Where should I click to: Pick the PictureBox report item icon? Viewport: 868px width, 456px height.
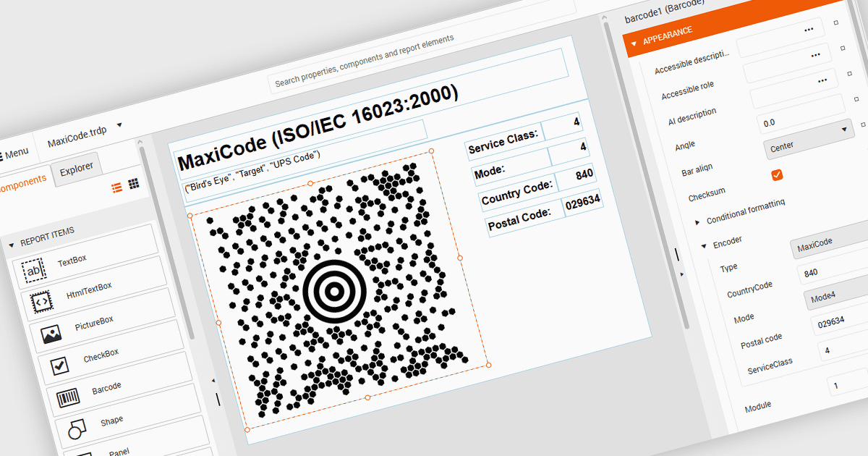point(50,334)
